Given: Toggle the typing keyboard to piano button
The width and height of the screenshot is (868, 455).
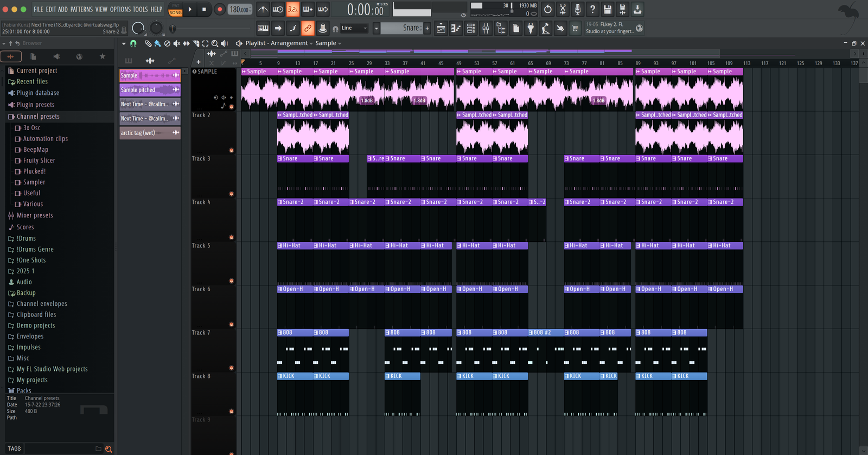Looking at the screenshot, I should pyautogui.click(x=263, y=28).
